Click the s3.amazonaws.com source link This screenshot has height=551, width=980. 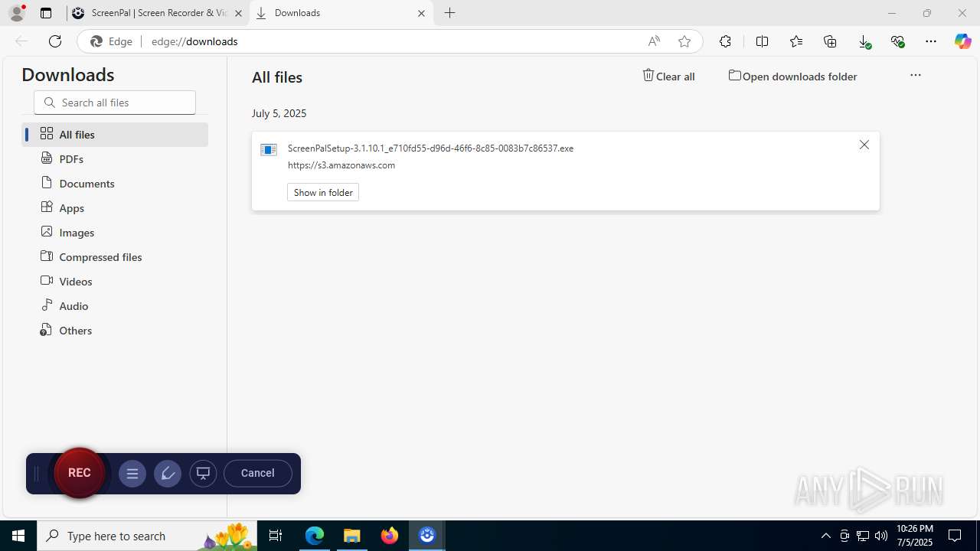pos(341,165)
